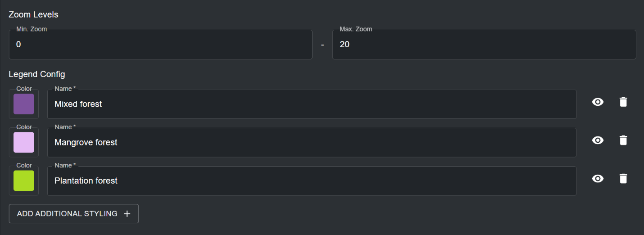The image size is (644, 235).
Task: Toggle visibility of Mangrove forest entry
Action: (x=598, y=140)
